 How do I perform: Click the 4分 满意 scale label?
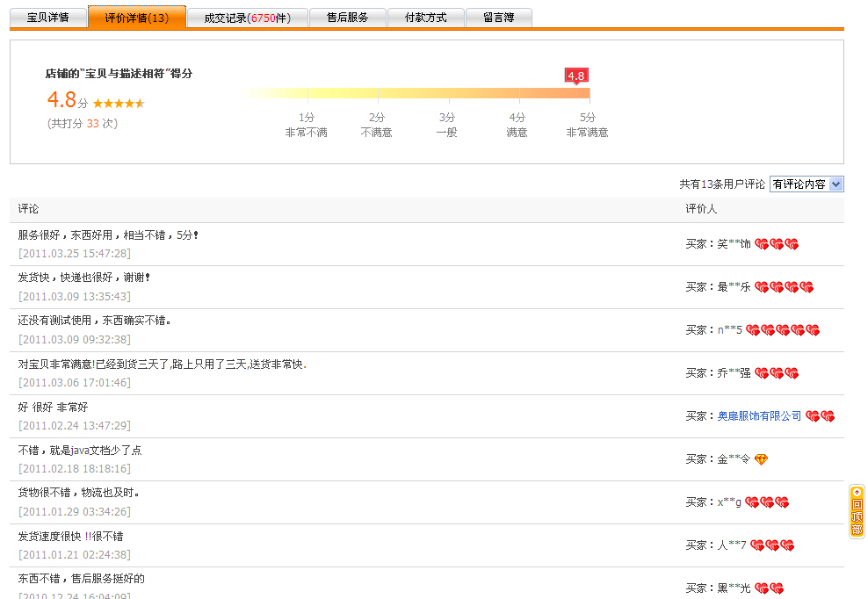(517, 125)
